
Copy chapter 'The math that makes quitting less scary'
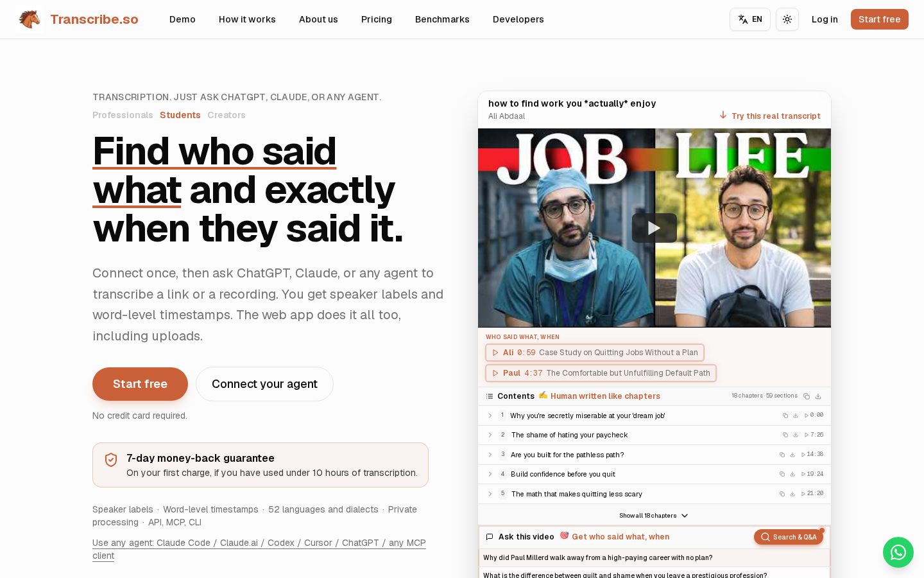click(782, 494)
